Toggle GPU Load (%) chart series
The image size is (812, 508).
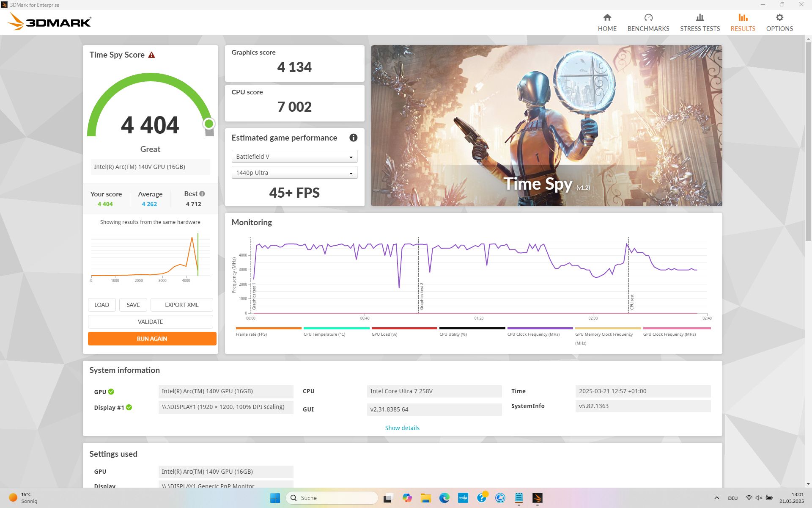pos(404,329)
